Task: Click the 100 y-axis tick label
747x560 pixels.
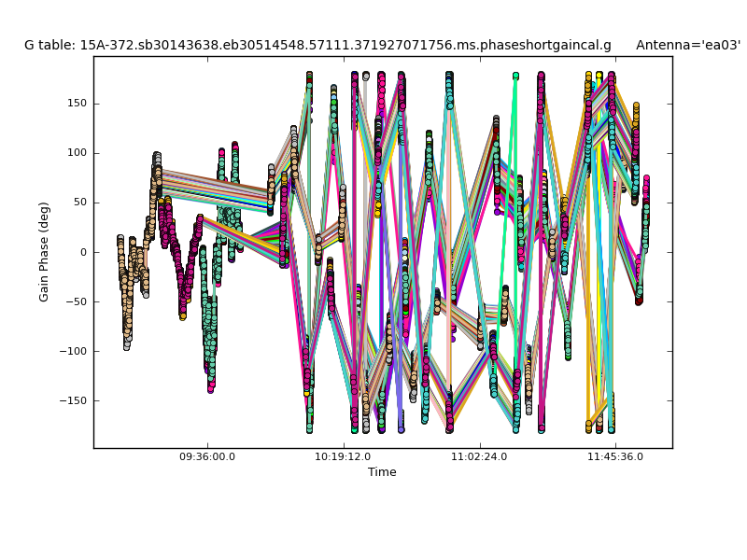Action: tap(77, 153)
